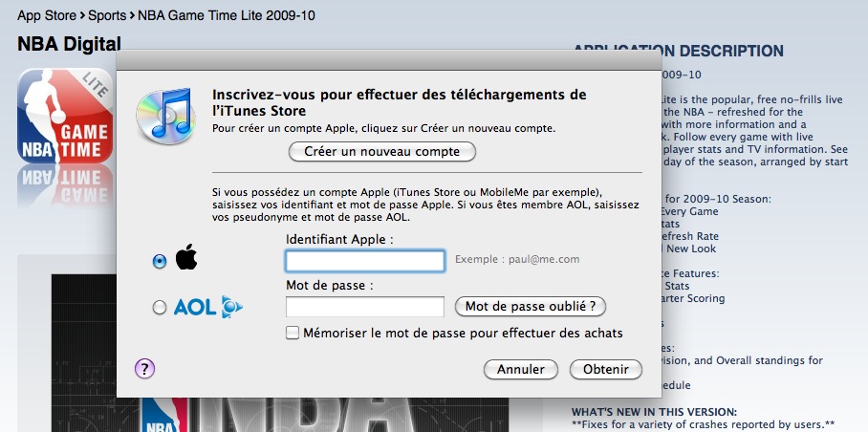This screenshot has height=432, width=868.
Task: Click the Mot de passe : label
Action: coord(330,286)
